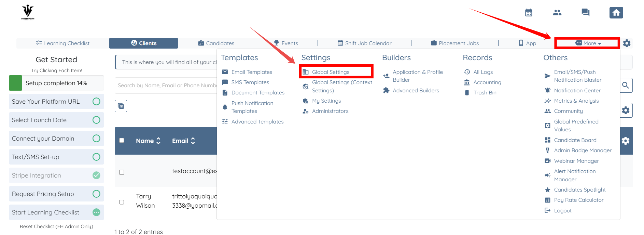Screen dimensions: 644x235
Task: Click the people icon in header
Action: pos(557,13)
